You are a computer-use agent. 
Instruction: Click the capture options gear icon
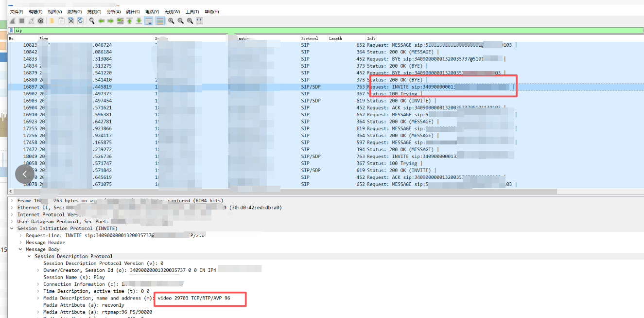click(41, 21)
